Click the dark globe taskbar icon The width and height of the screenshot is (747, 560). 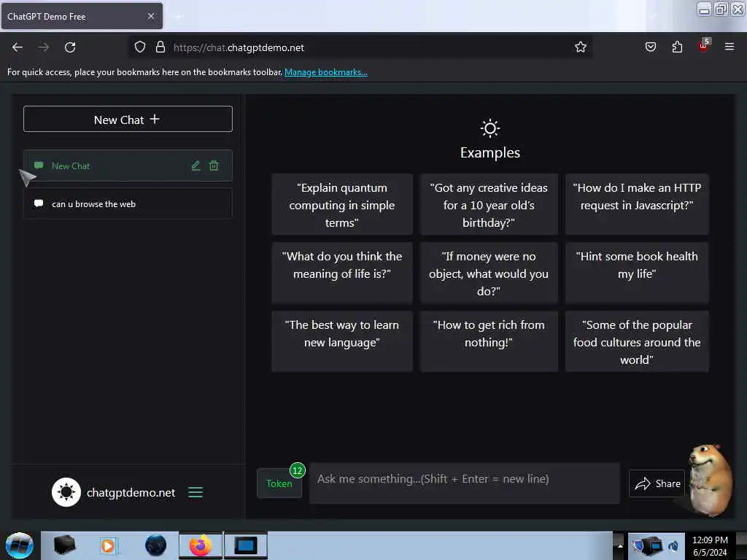point(156,545)
